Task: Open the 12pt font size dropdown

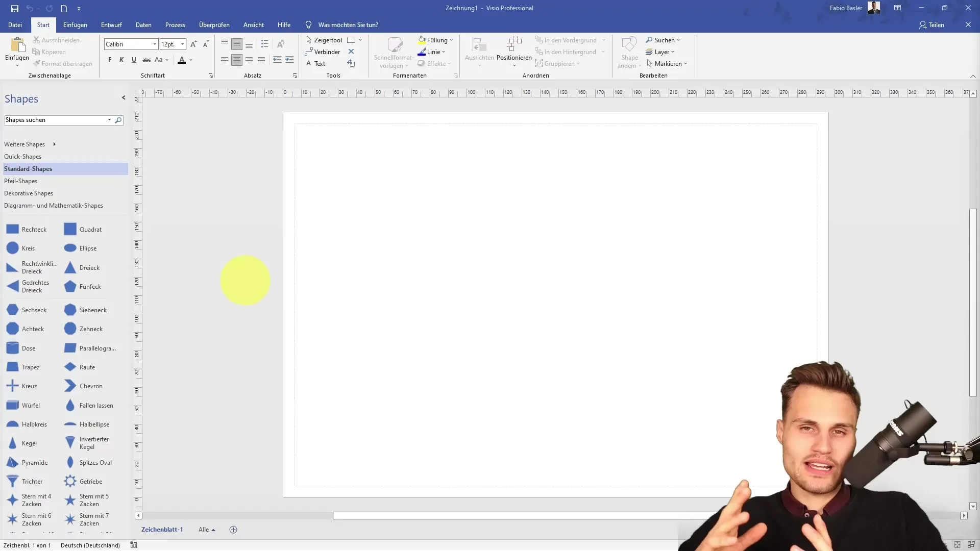Action: (x=182, y=44)
